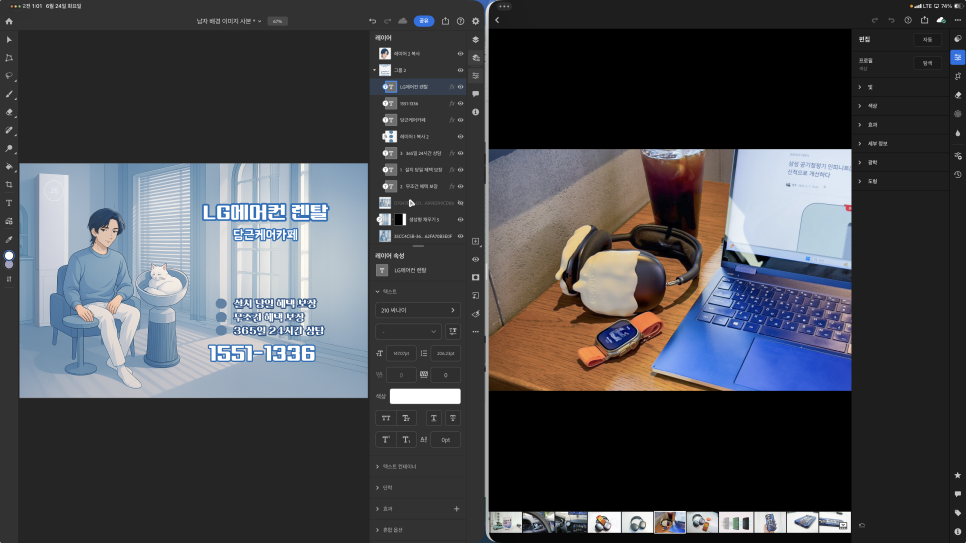The width and height of the screenshot is (966, 543).
Task: Open Photoshop settings gear
Action: click(476, 21)
